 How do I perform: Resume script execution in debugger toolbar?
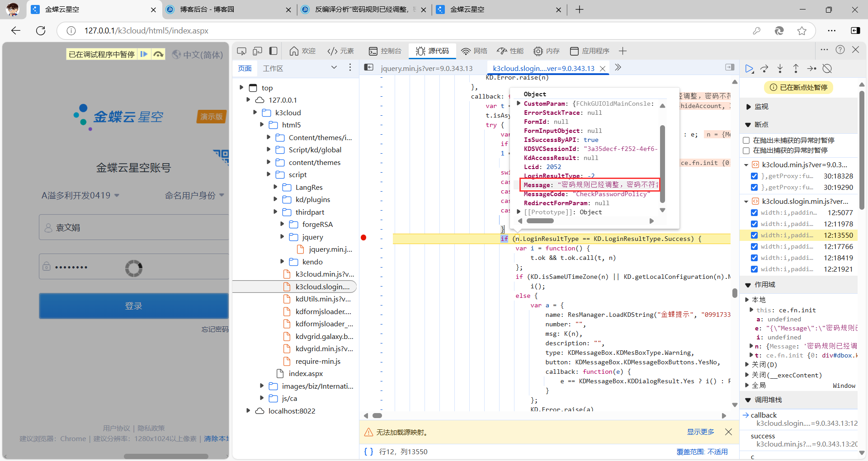point(749,69)
